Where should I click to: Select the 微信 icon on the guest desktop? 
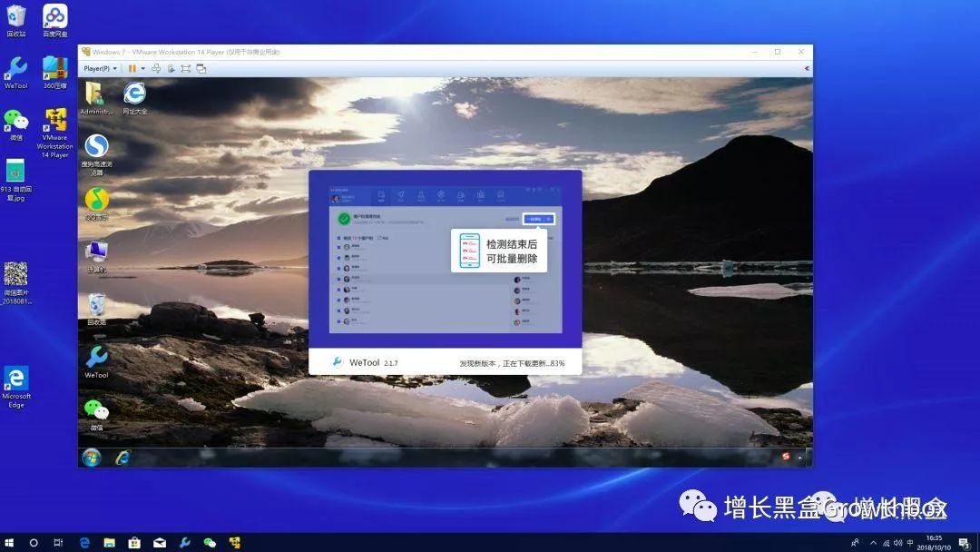pos(96,415)
